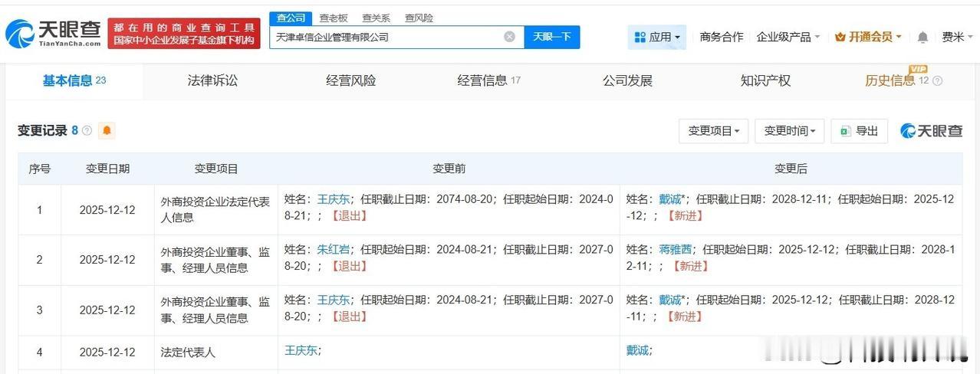Click the help icon beside 历史信息 12

(x=937, y=80)
